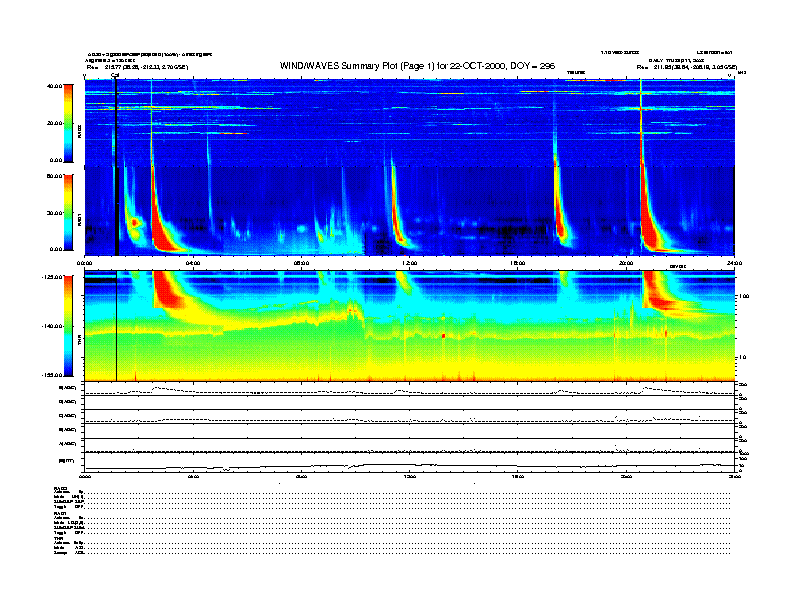Viewport: 792px width, 612px height.
Task: Click the 100 tick on TNR right axis
Action: 745,296
